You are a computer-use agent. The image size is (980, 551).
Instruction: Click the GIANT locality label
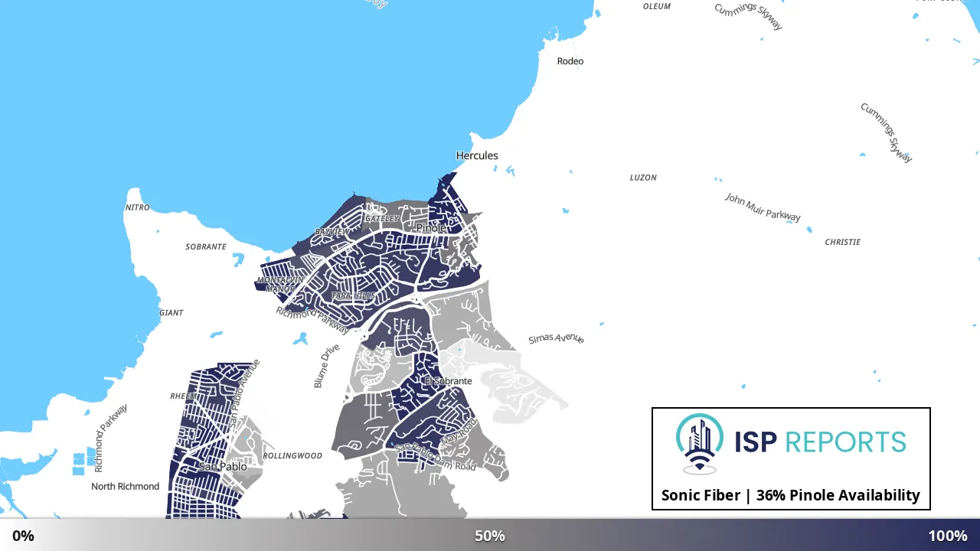pyautogui.click(x=171, y=313)
